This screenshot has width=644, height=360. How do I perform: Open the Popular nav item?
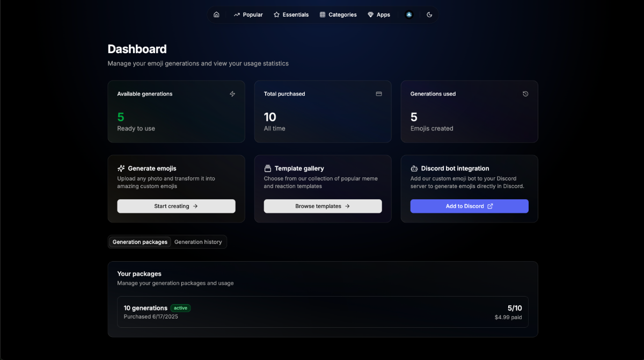[x=248, y=15]
